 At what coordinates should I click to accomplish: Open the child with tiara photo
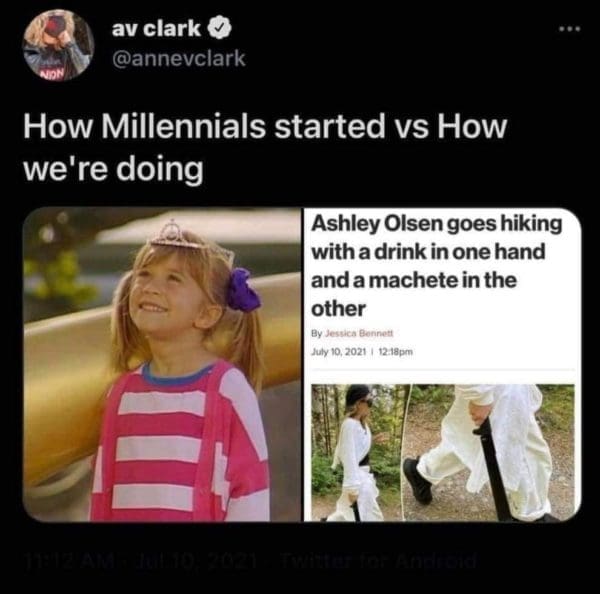point(162,364)
